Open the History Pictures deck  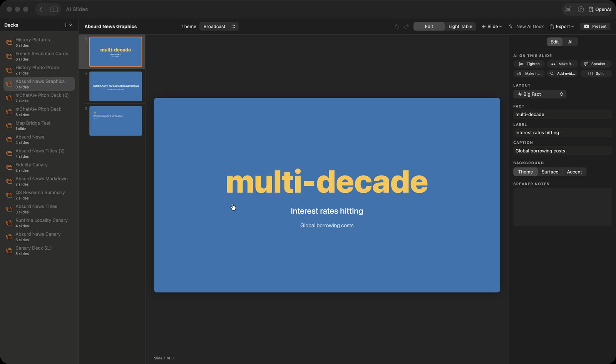[39, 42]
